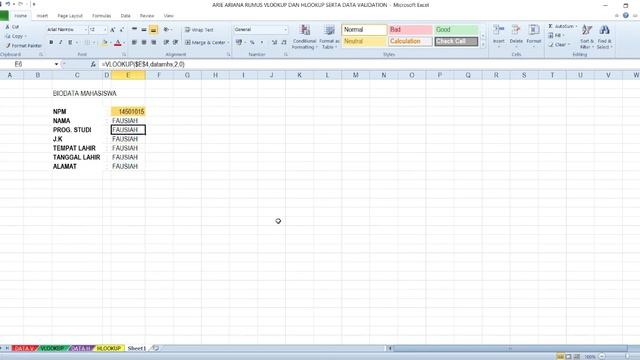
Task: Decrease the font size
Action: tap(122, 30)
